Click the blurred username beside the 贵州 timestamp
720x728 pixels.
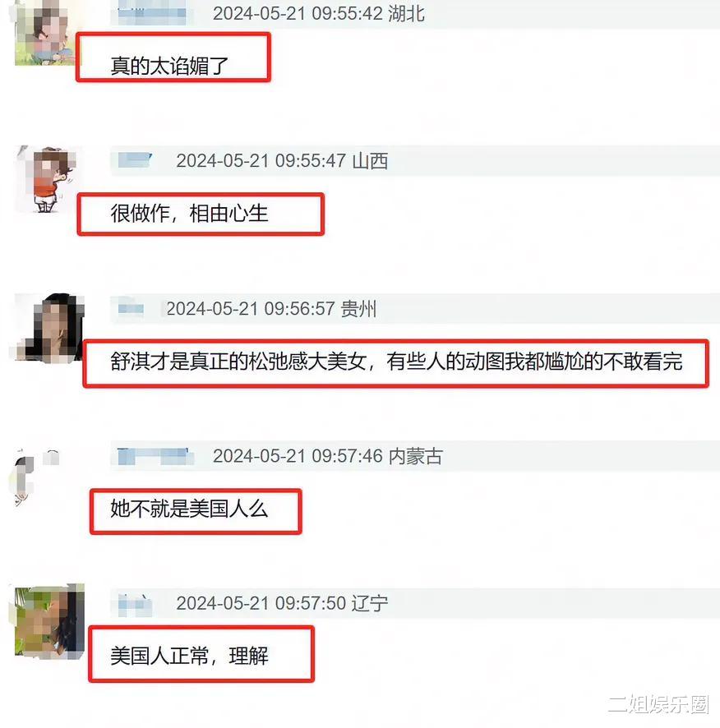131,308
